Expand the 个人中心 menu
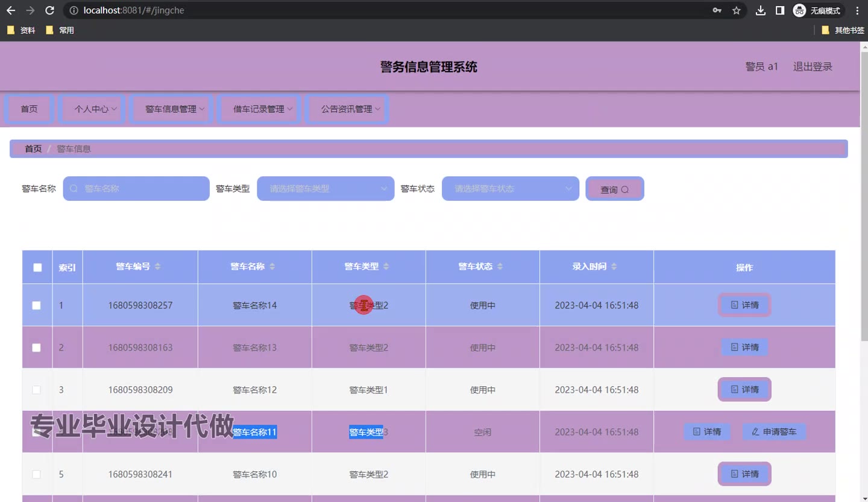Viewport: 868px width, 502px height. [x=94, y=109]
